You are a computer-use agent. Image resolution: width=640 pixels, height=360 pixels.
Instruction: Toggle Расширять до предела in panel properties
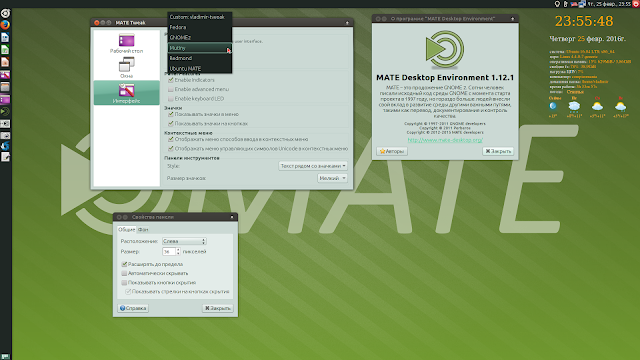tap(124, 264)
